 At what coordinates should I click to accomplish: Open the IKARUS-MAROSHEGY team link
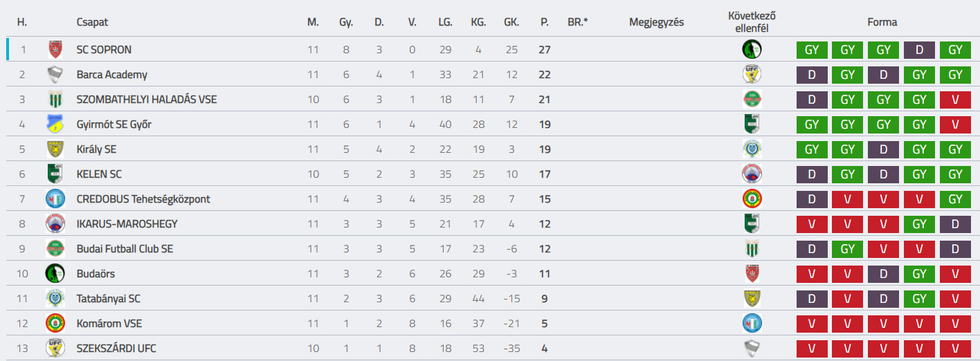click(127, 224)
